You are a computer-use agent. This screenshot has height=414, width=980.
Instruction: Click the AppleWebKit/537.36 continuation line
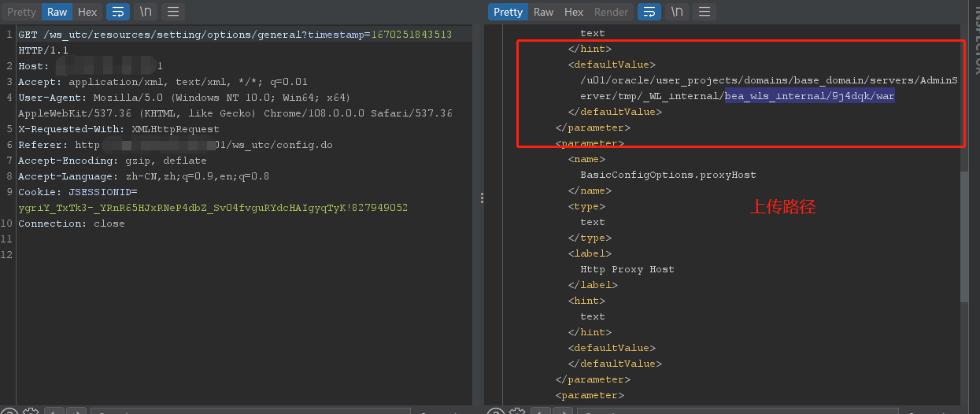click(x=235, y=113)
